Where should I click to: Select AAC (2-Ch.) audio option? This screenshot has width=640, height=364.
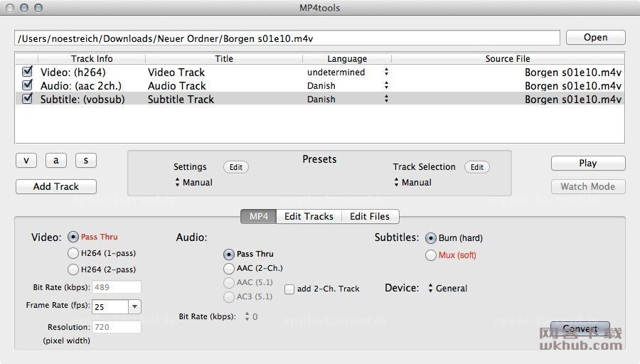229,269
